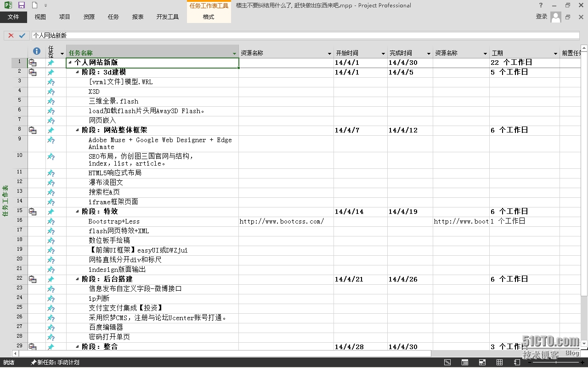Open the 完成时间 column filter dropdown
This screenshot has width=588, height=368.
tap(429, 53)
